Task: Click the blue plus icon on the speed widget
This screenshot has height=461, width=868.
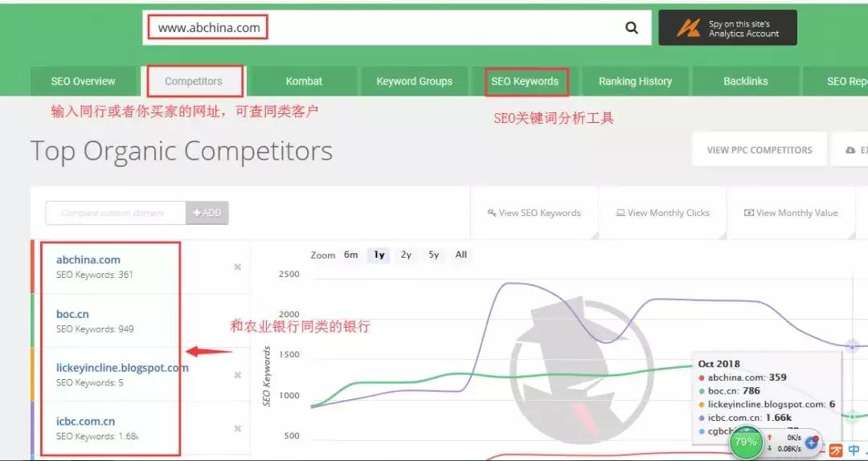Action: 812,443
